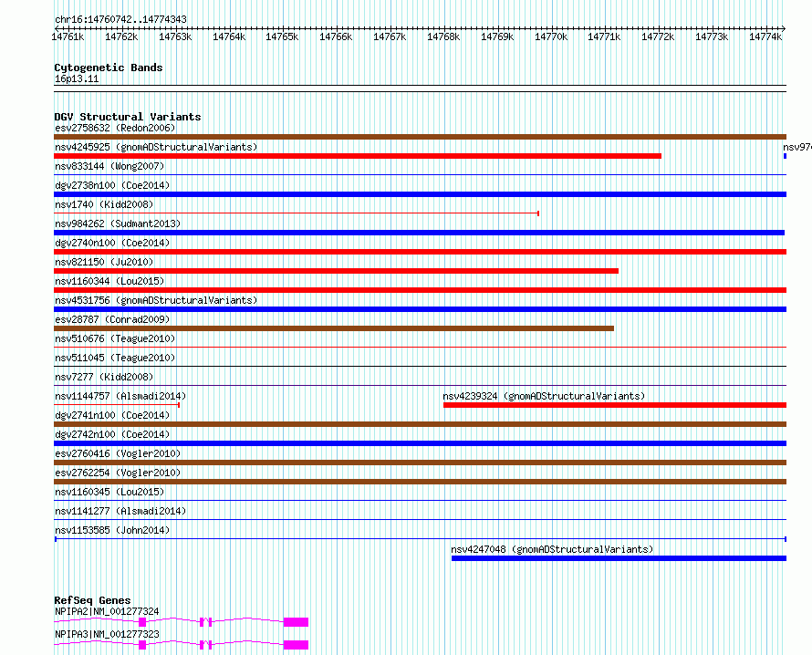Click the nsv1153585 (John2014) variant label
The height and width of the screenshot is (655, 812).
(112, 530)
